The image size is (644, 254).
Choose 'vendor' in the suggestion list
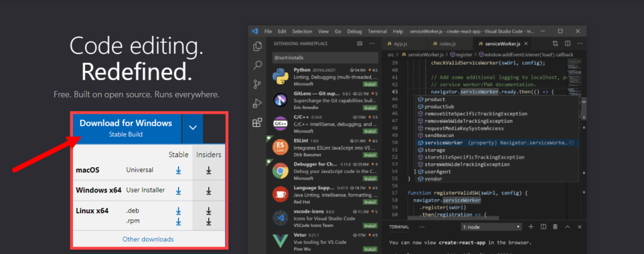pos(433,179)
